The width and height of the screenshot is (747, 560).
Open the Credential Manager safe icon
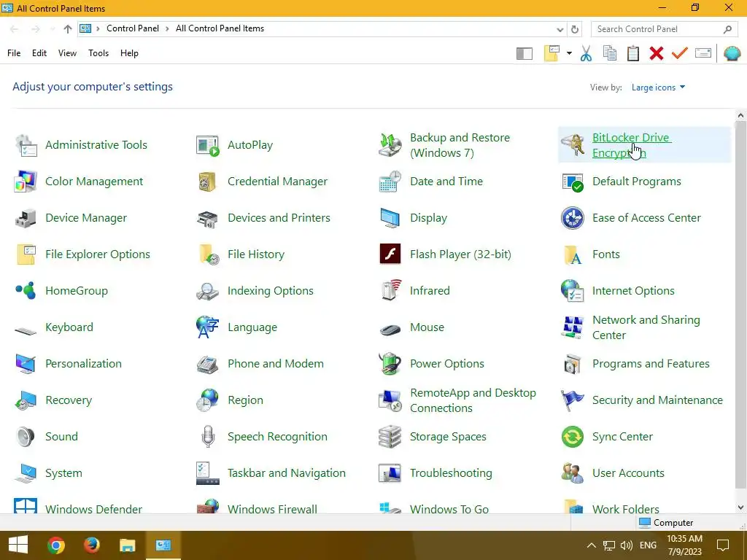(207, 182)
